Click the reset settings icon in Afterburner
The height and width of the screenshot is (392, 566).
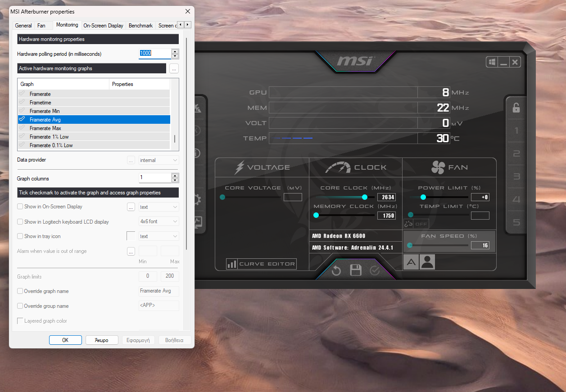pos(336,270)
